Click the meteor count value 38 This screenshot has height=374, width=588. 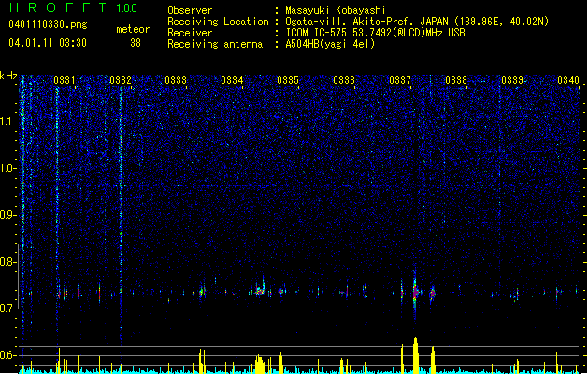[x=136, y=43]
